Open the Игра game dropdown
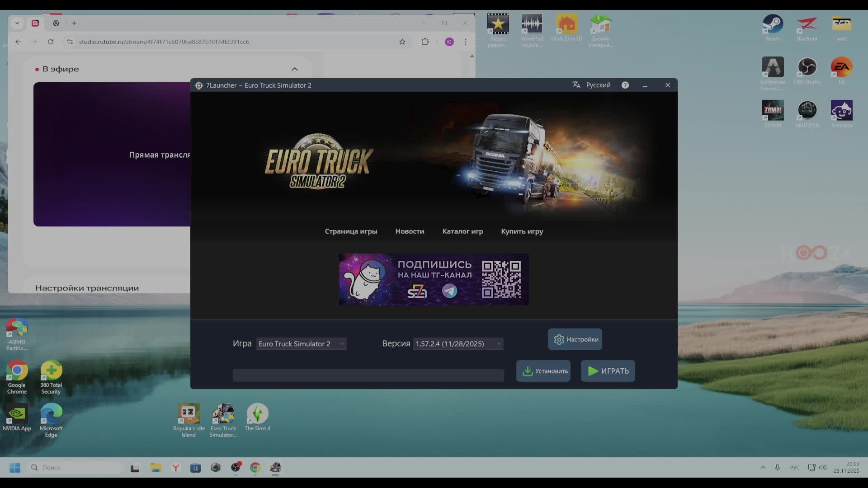The height and width of the screenshot is (488, 868). (x=301, y=344)
